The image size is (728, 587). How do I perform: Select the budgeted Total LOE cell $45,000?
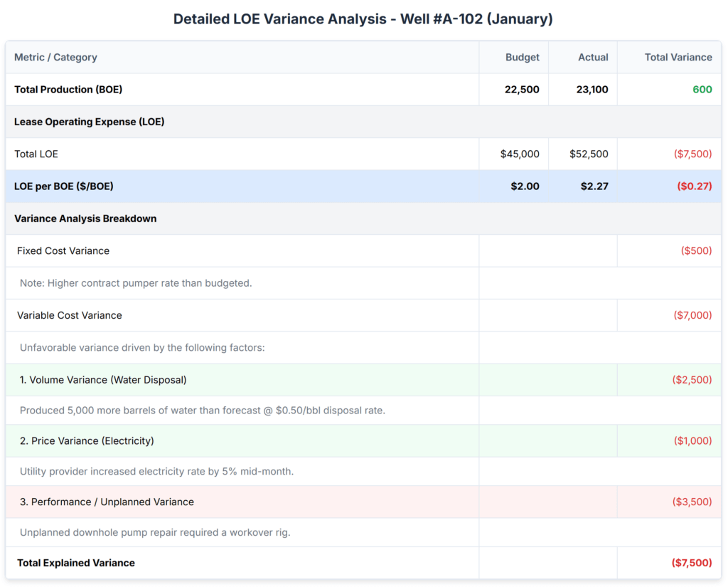click(520, 154)
